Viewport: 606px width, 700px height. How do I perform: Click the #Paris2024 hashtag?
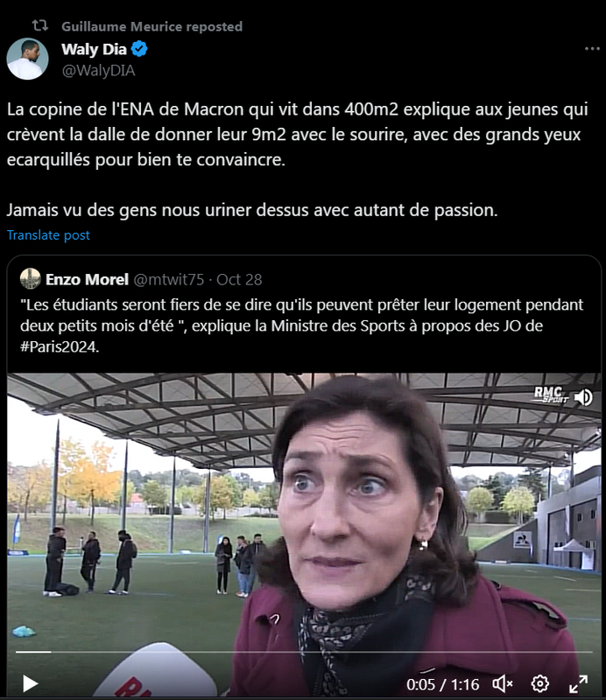[x=59, y=346]
